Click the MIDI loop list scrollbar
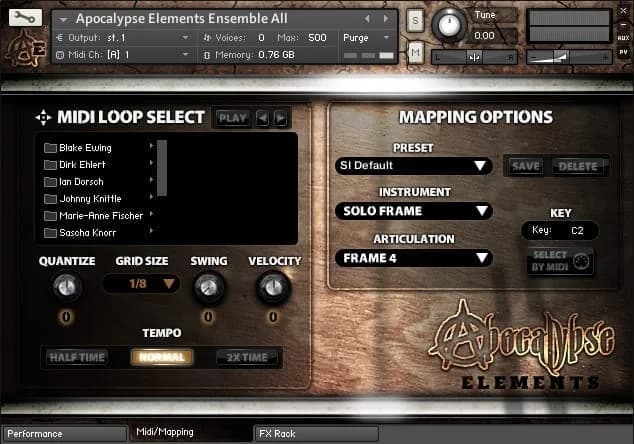Viewport: 634px width, 444px height. pos(162,168)
